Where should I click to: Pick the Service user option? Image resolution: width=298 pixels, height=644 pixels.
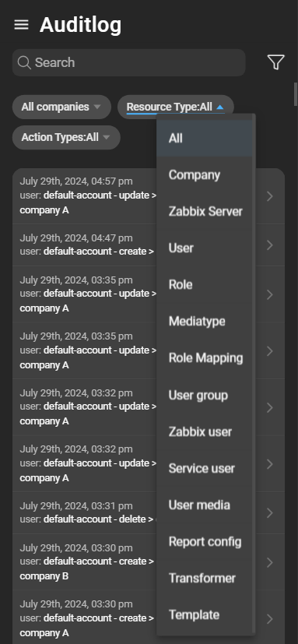[205, 468]
